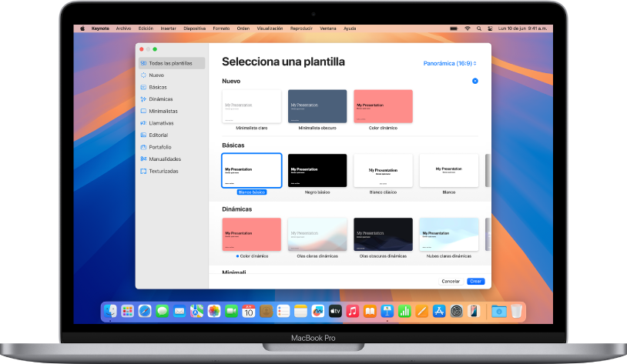This screenshot has width=627, height=364.
Task: Click the Keynote icon in the Dock
Action: (387, 311)
